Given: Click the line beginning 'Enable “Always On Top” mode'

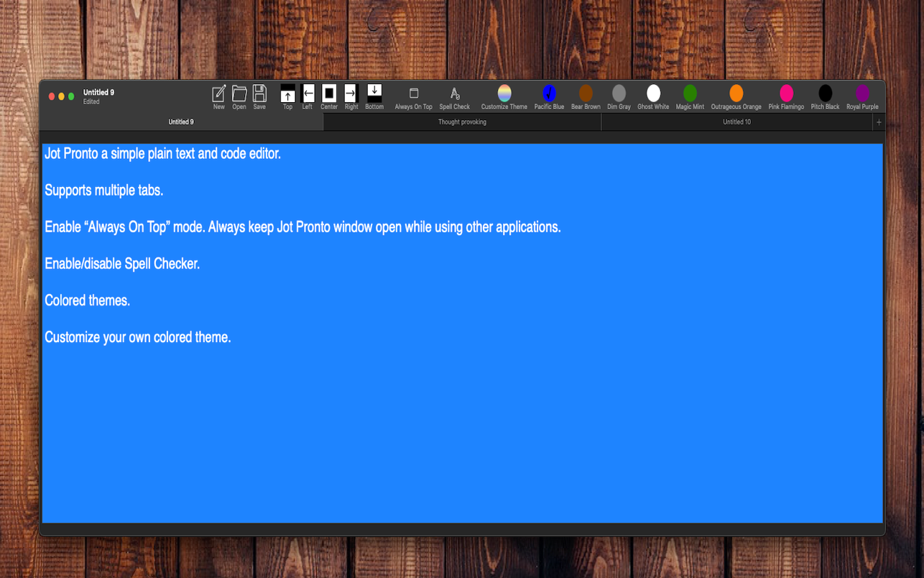Looking at the screenshot, I should point(302,227).
